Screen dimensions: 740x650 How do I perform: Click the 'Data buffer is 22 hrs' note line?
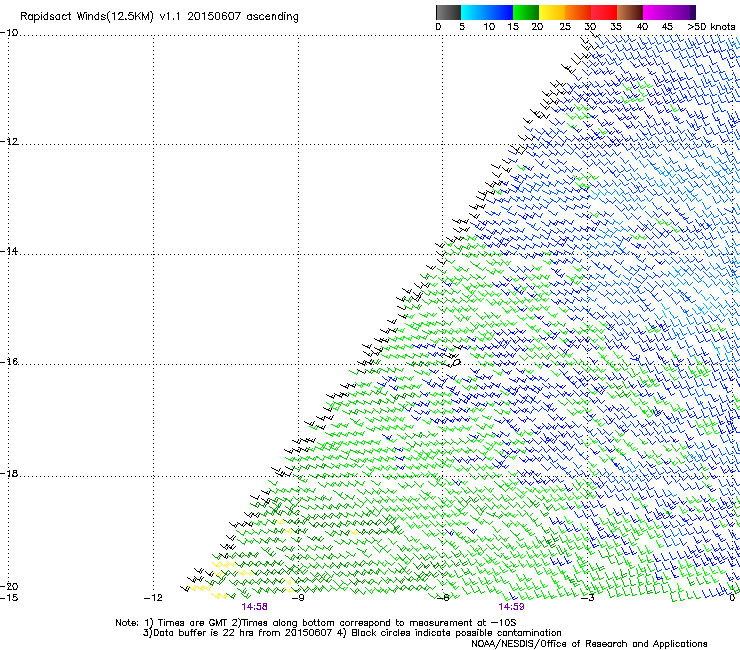[x=352, y=633]
